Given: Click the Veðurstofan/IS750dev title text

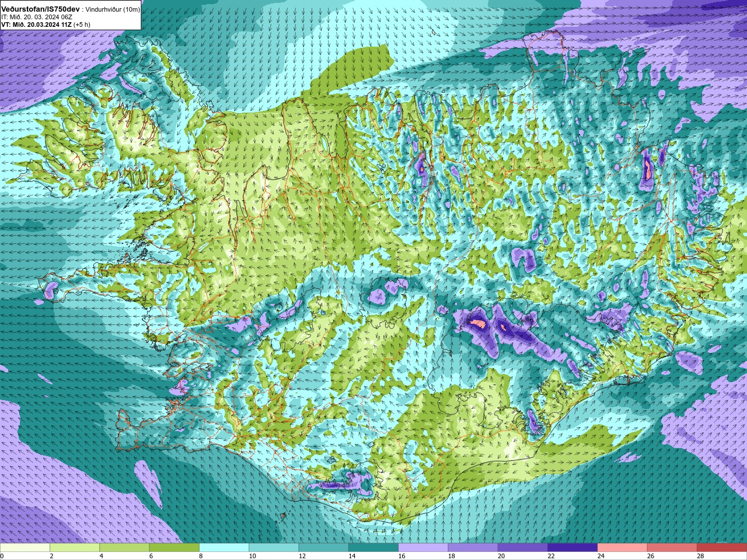Looking at the screenshot, I should tap(41, 9).
